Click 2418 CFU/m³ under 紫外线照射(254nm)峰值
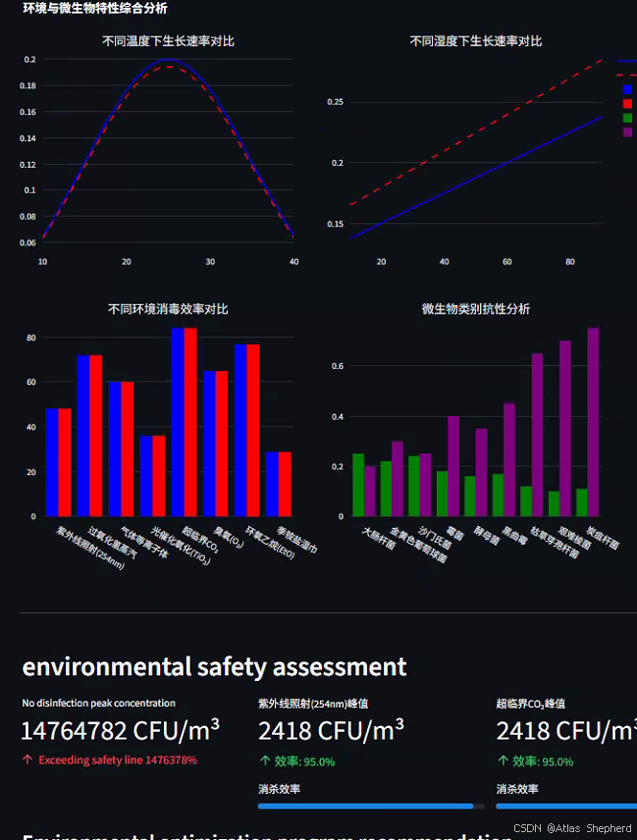This screenshot has width=637, height=840. [331, 730]
